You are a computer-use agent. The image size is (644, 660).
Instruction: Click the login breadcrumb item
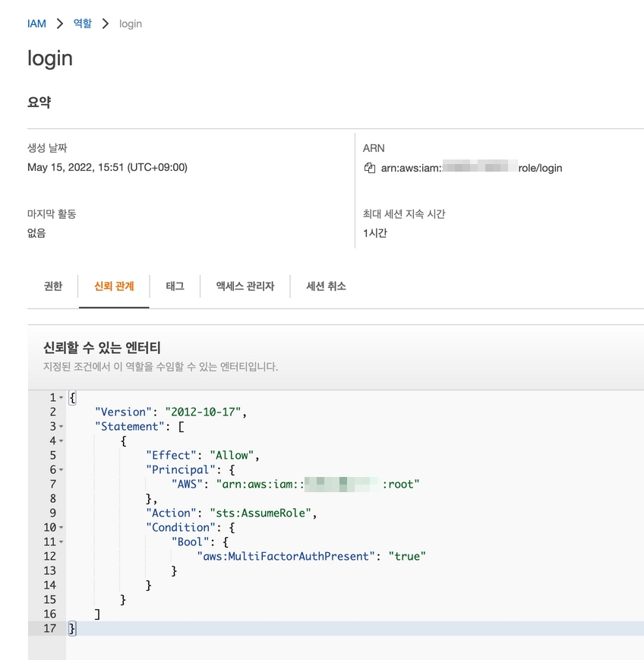[x=131, y=24]
